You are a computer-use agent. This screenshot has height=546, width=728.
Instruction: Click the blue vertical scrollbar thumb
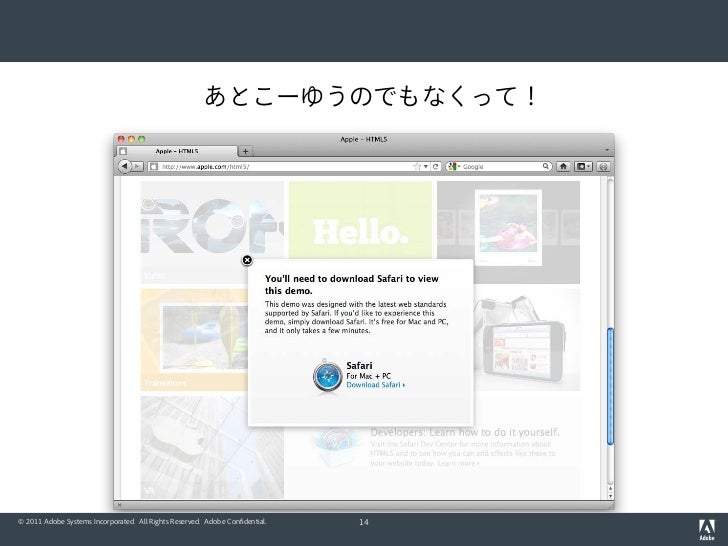coord(610,386)
